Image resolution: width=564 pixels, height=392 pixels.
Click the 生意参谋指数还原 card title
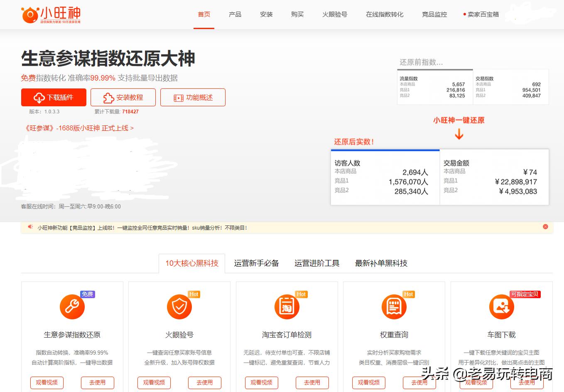click(x=72, y=335)
